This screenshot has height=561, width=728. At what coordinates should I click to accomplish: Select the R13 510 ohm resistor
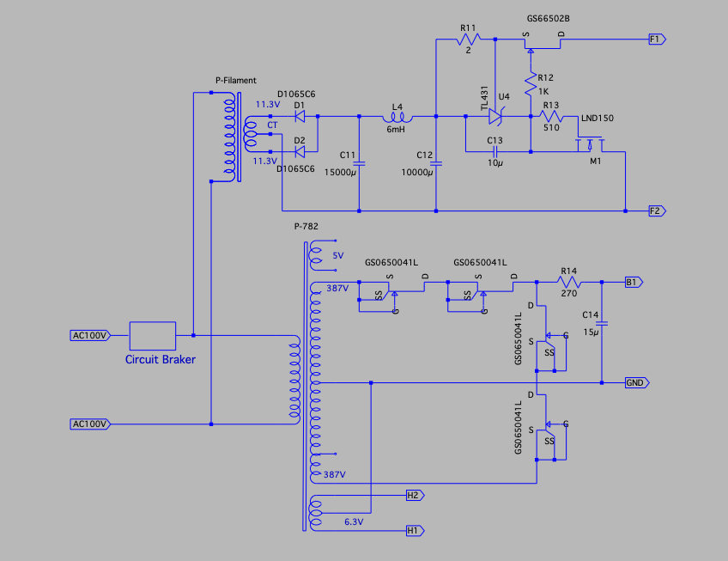[x=550, y=116]
